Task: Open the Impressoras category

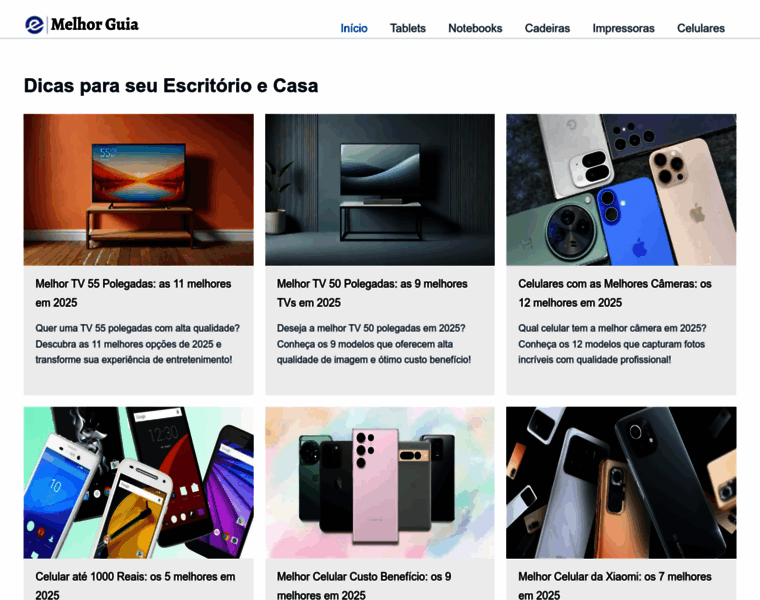Action: click(x=623, y=28)
